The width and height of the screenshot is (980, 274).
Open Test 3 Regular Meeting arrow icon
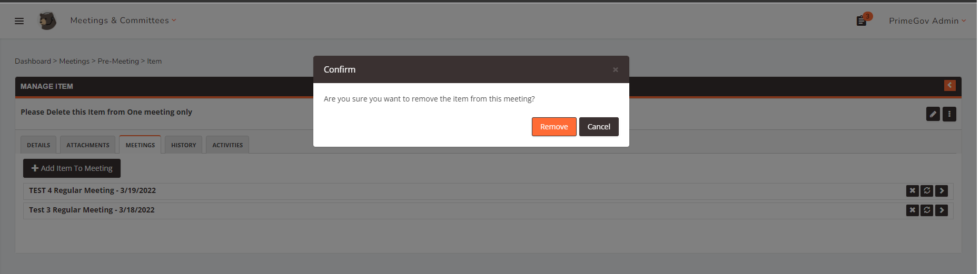point(942,210)
